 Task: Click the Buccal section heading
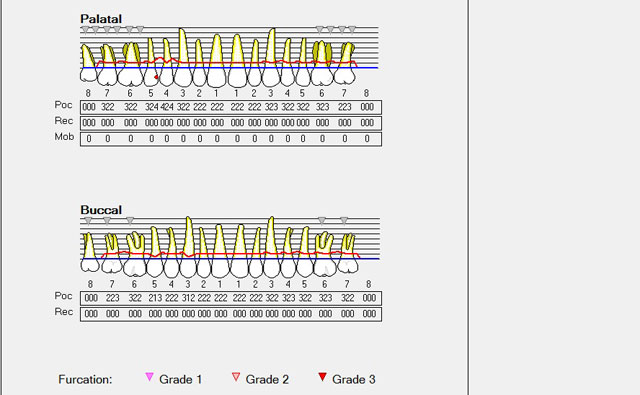click(101, 210)
